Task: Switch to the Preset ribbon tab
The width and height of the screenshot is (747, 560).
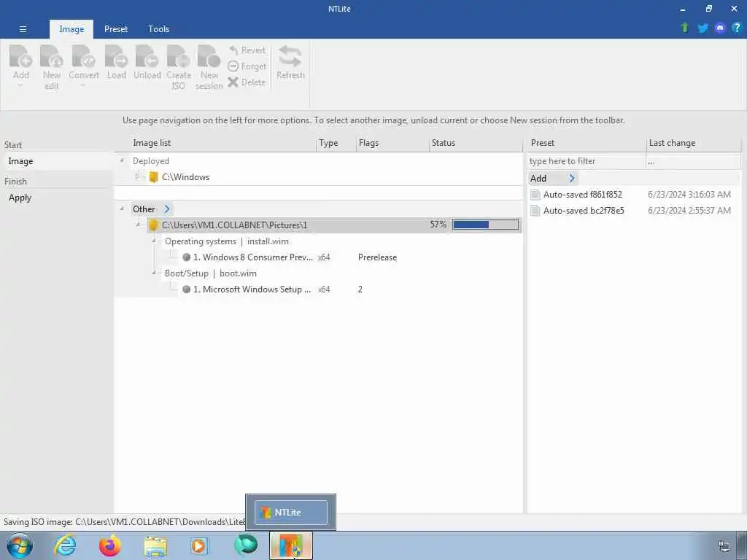Action: pyautogui.click(x=116, y=29)
